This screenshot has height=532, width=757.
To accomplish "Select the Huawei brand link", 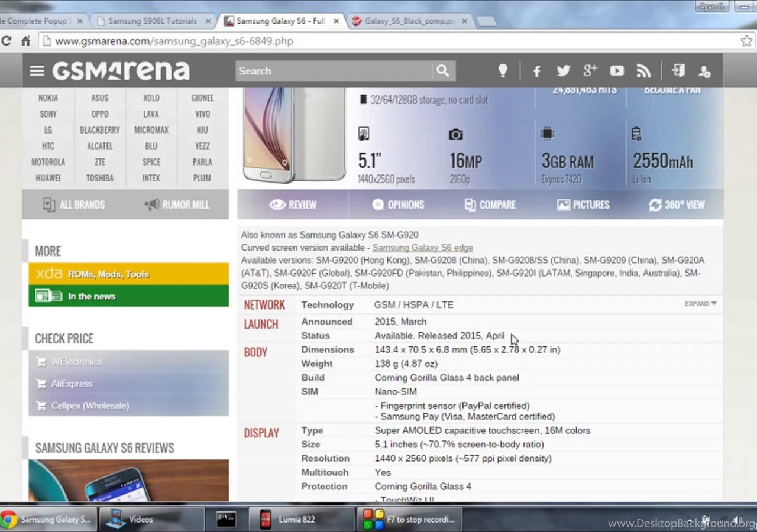I will pos(48,178).
